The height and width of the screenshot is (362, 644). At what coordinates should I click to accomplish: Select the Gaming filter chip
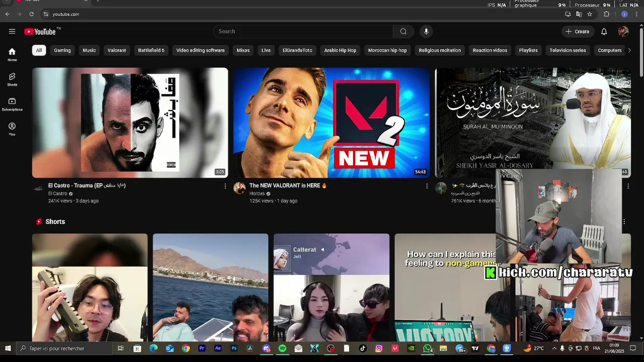pos(62,50)
